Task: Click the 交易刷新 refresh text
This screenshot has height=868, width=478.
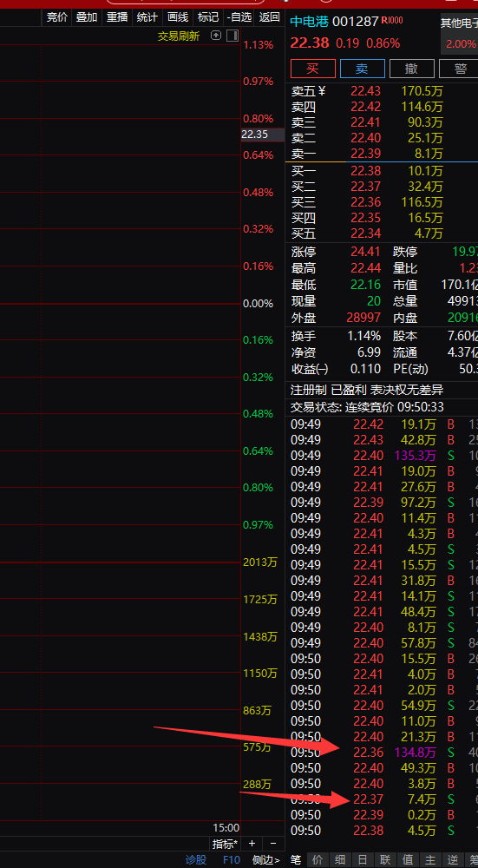Action: (x=179, y=36)
